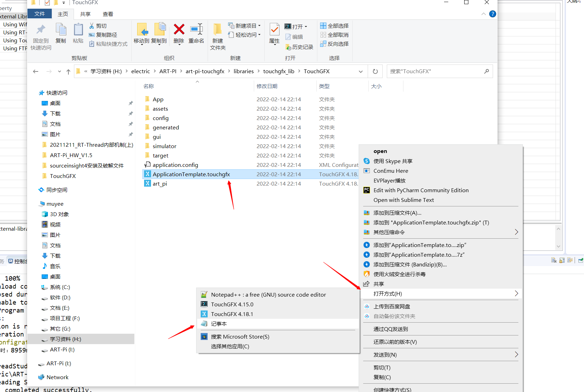Screen dimensions: 584x392
Task: Switch to the Home ribbon tab
Action: point(63,14)
